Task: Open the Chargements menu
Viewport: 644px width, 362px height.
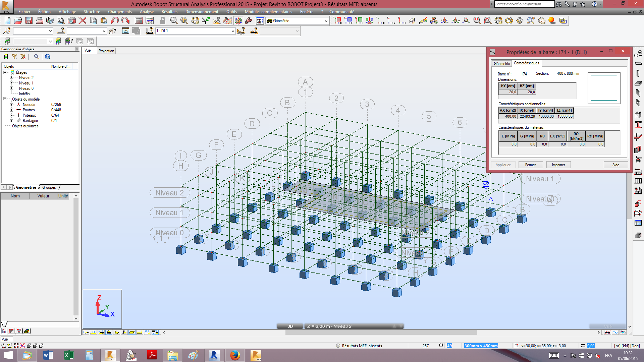Action: pyautogui.click(x=120, y=12)
